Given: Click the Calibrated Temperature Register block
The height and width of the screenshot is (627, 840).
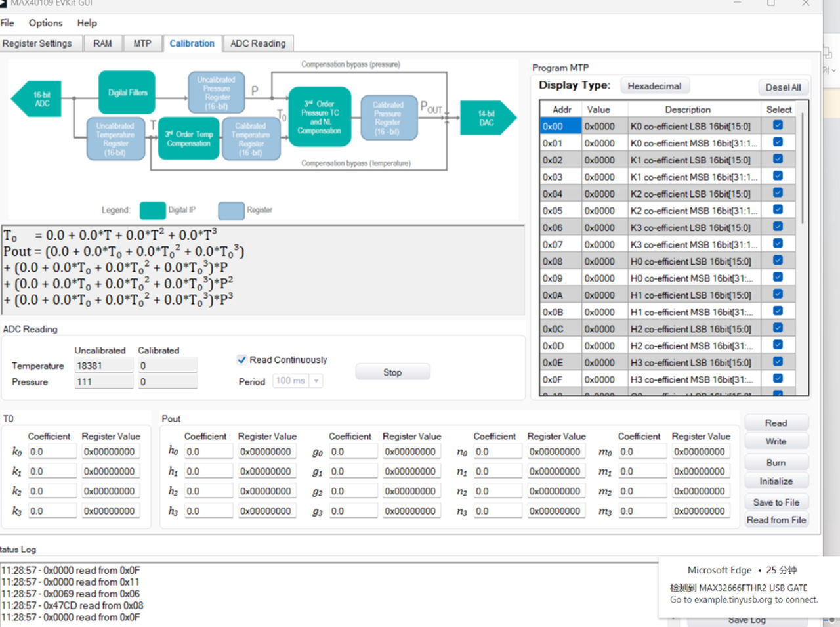Looking at the screenshot, I should [x=251, y=139].
